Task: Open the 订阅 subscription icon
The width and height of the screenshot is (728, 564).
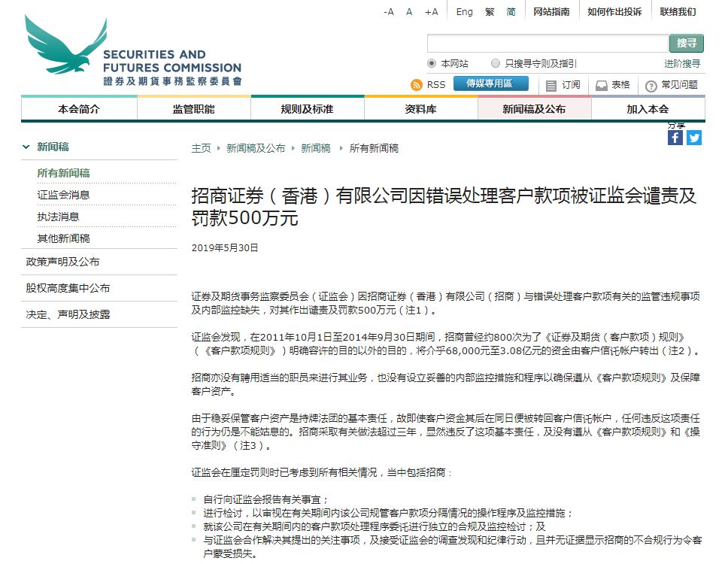Action: click(x=551, y=86)
